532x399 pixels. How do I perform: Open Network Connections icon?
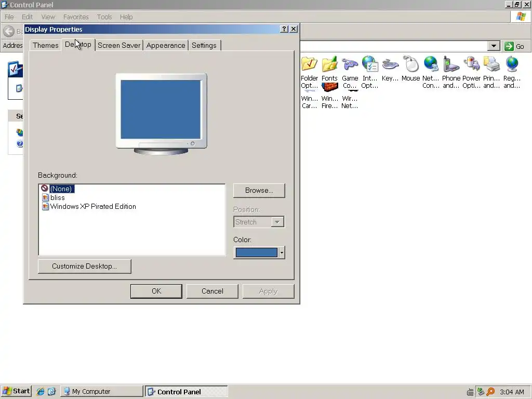pyautogui.click(x=431, y=64)
